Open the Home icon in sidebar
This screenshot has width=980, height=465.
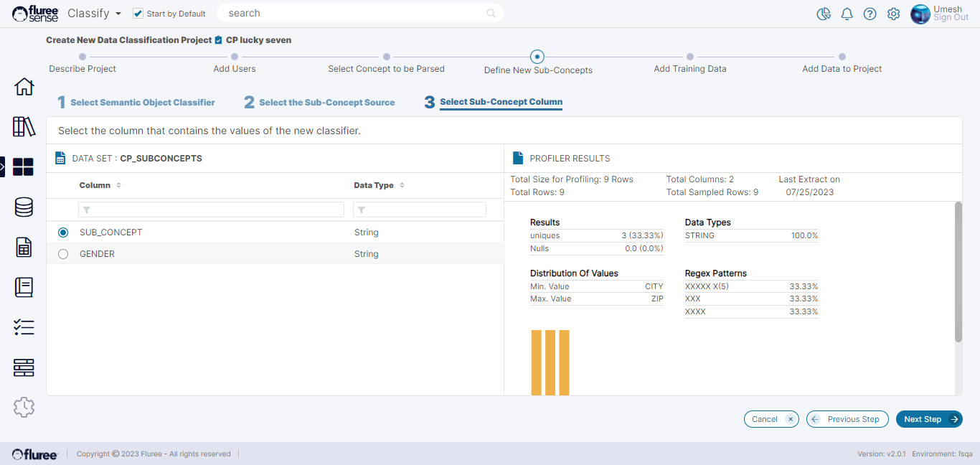(24, 87)
